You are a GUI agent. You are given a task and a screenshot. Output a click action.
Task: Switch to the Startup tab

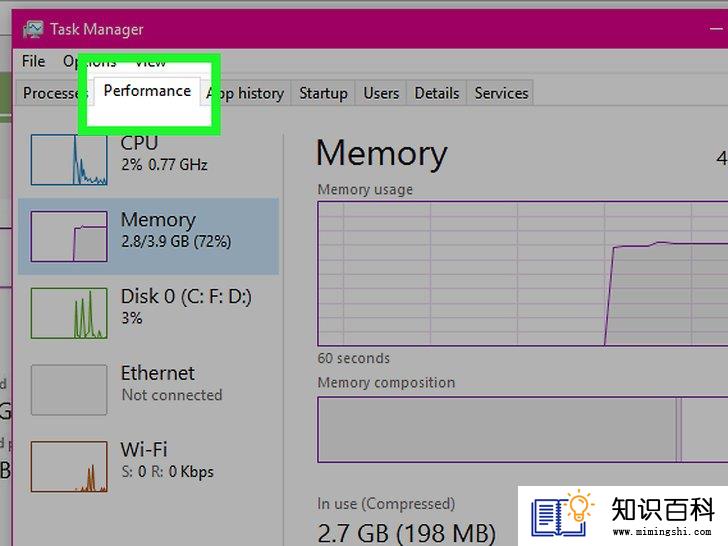tap(323, 93)
